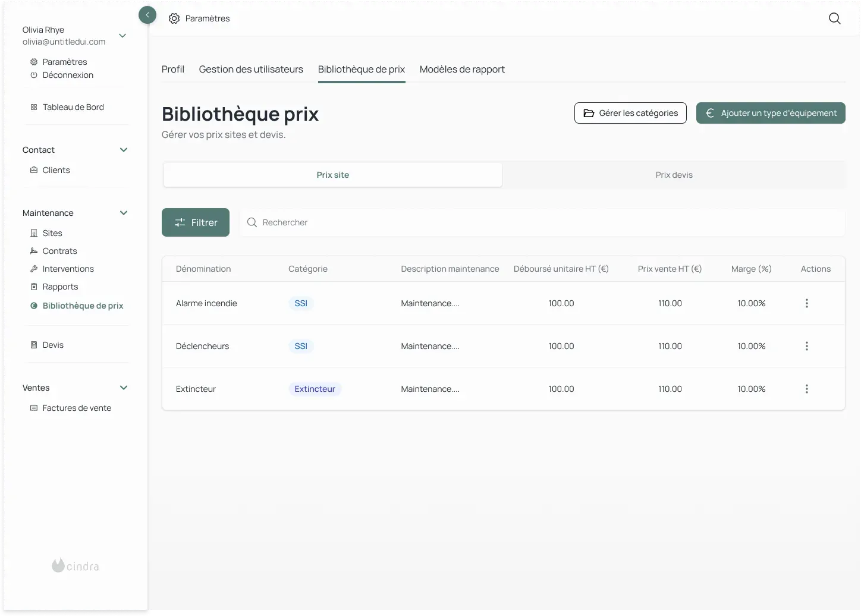This screenshot has height=616, width=861.
Task: Click the magnifier icon in the Rechercher field
Action: tap(252, 222)
